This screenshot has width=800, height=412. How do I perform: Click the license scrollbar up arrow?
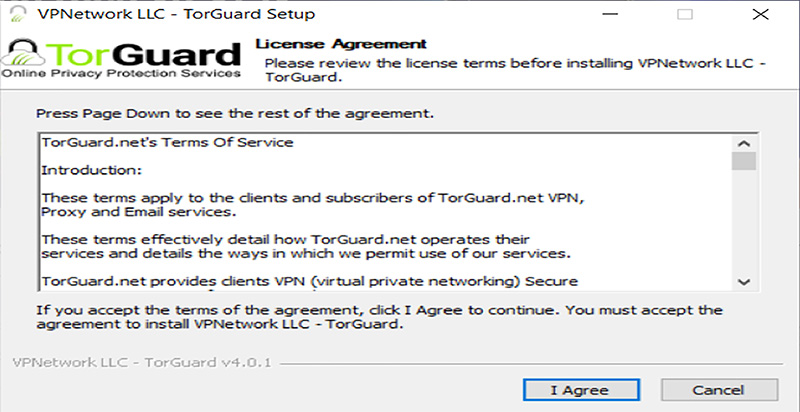[x=744, y=144]
